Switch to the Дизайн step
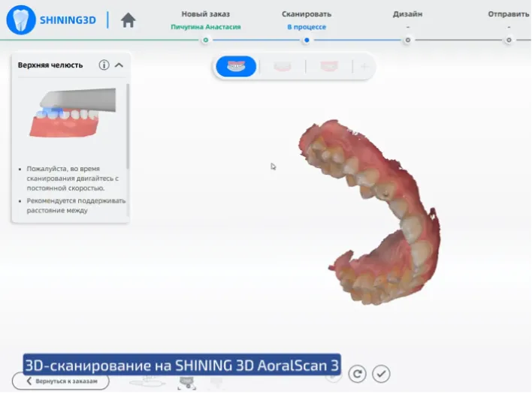 407,14
